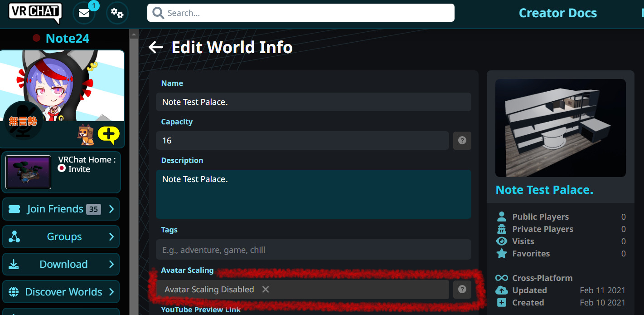Screen dimensions: 644x315
Task: Expand the Groups menu
Action: [61, 237]
